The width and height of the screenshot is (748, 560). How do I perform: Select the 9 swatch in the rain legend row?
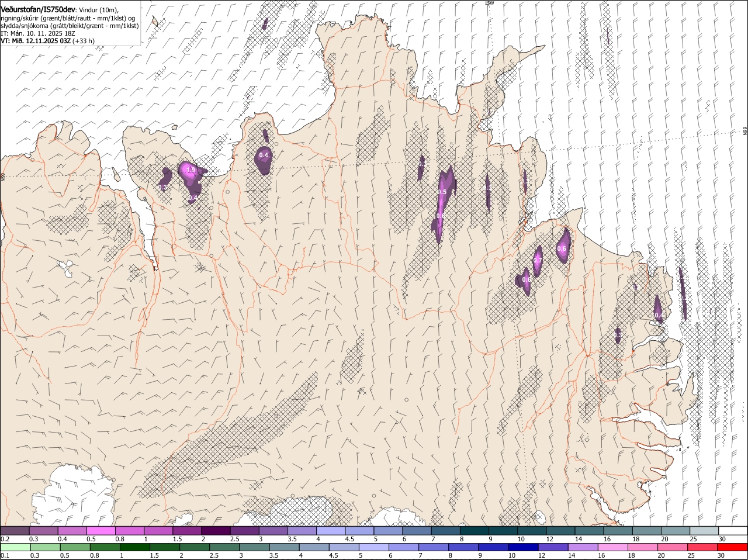click(x=493, y=548)
